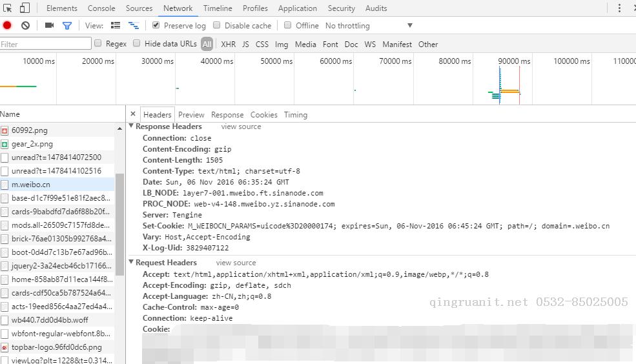Activate the inspect element pointer tool
Screen dimensions: 636x364
[x=8, y=8]
